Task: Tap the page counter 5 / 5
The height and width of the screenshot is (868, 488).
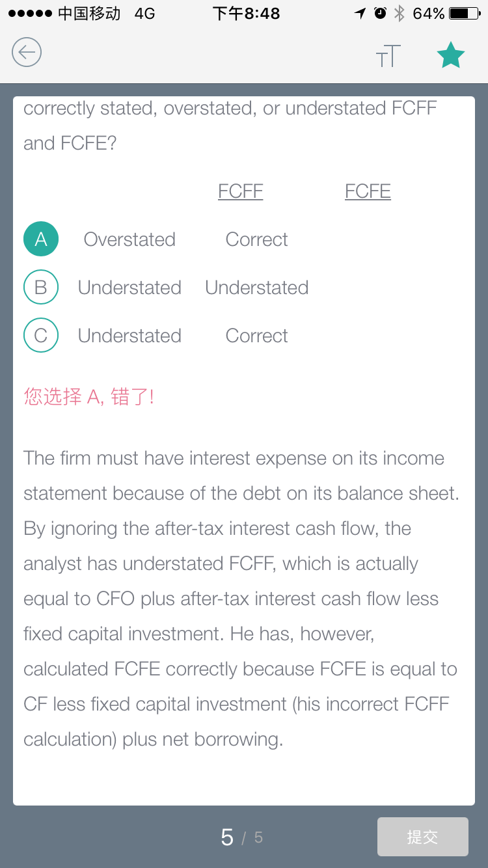Action: [x=242, y=837]
